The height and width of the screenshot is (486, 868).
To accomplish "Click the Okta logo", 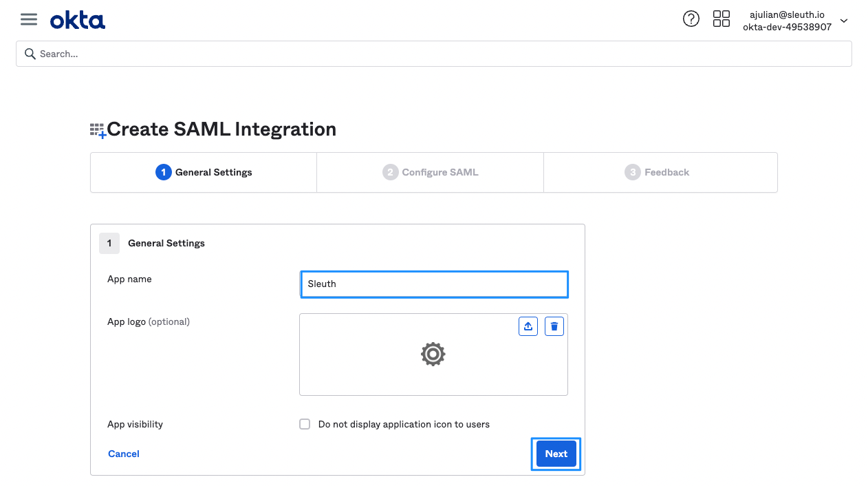I will click(x=78, y=21).
